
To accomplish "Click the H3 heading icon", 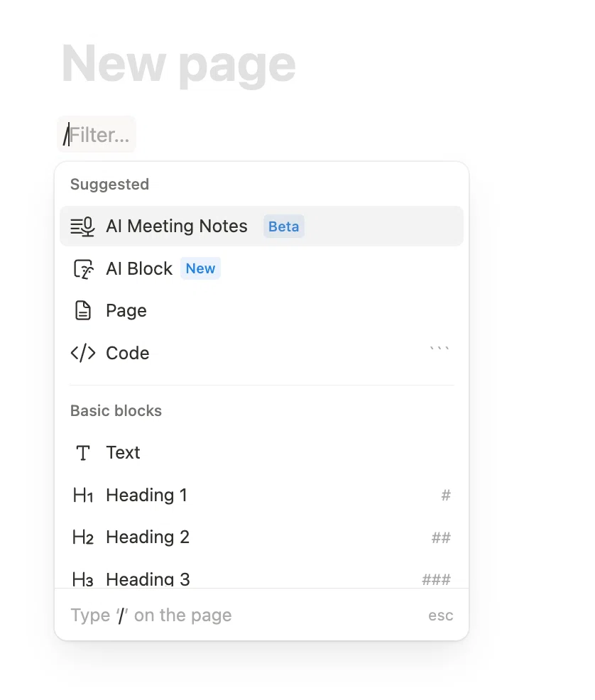I will tap(83, 579).
